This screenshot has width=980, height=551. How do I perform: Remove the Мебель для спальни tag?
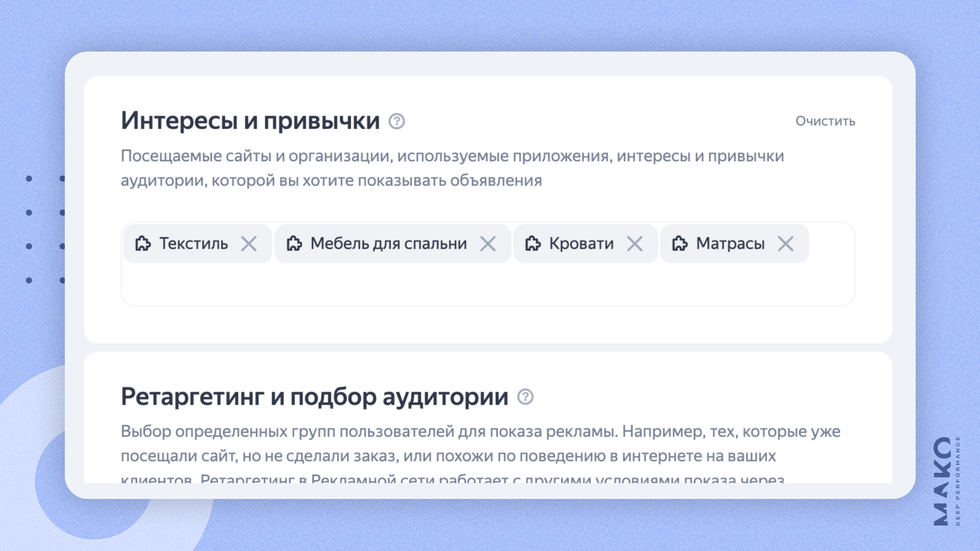click(x=488, y=244)
